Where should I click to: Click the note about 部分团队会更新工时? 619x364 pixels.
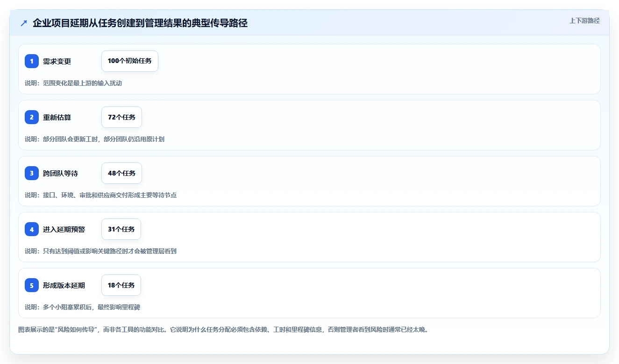[x=95, y=139]
